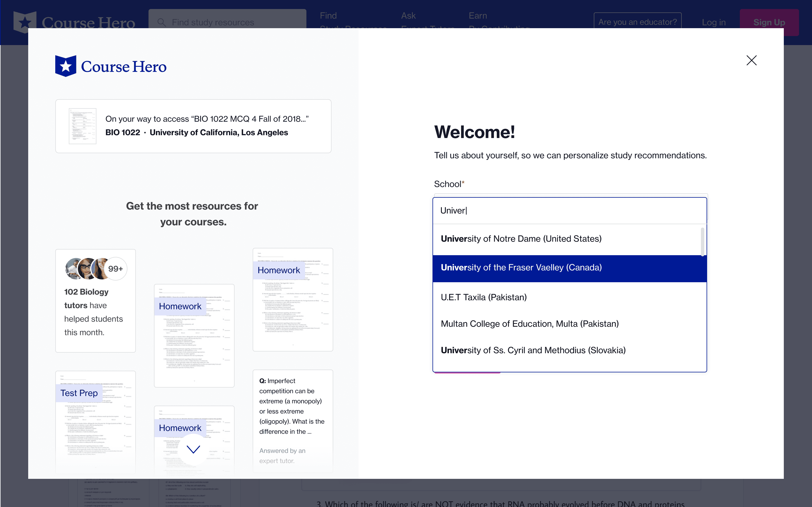Click the search magnifier icon in header
Image resolution: width=812 pixels, height=507 pixels.
tap(162, 22)
